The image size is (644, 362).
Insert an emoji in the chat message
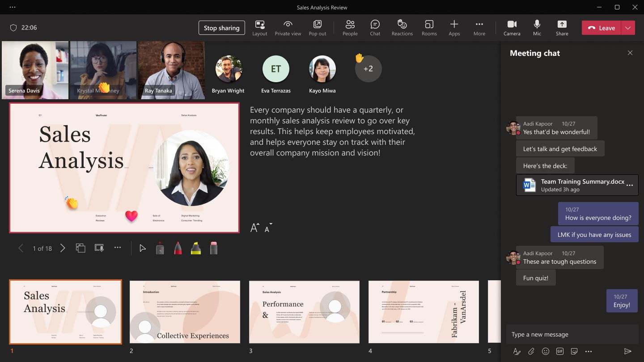pyautogui.click(x=546, y=351)
